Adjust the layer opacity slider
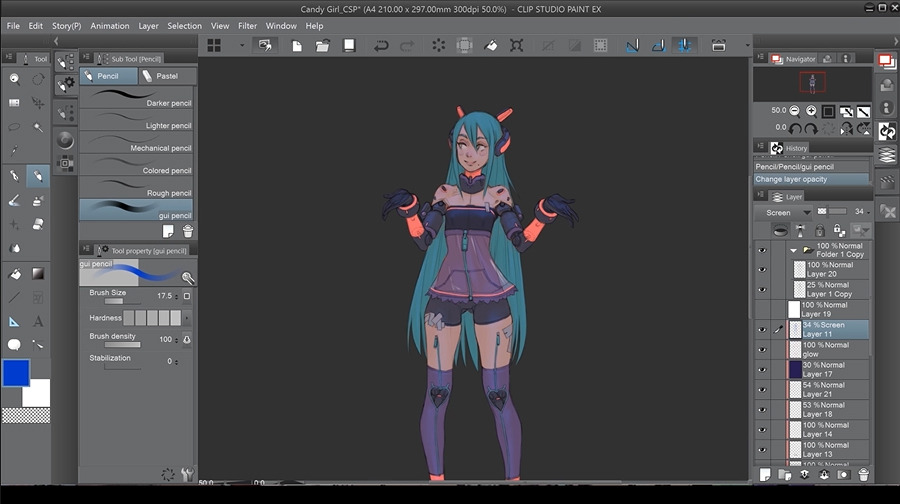Screen dimensions: 900x504 pyautogui.click(x=836, y=211)
